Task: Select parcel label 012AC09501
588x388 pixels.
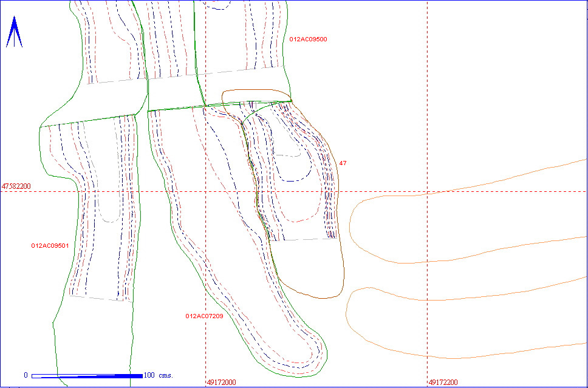Action: click(x=50, y=246)
